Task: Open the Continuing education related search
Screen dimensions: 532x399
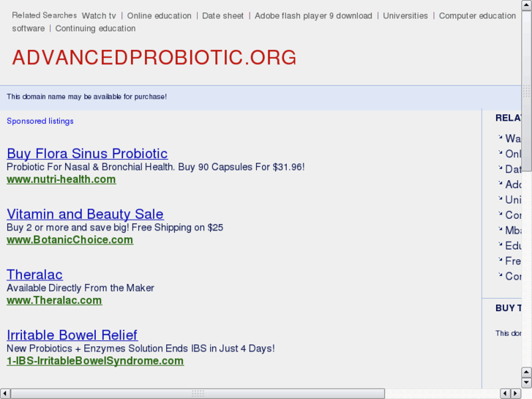Action: tap(95, 28)
